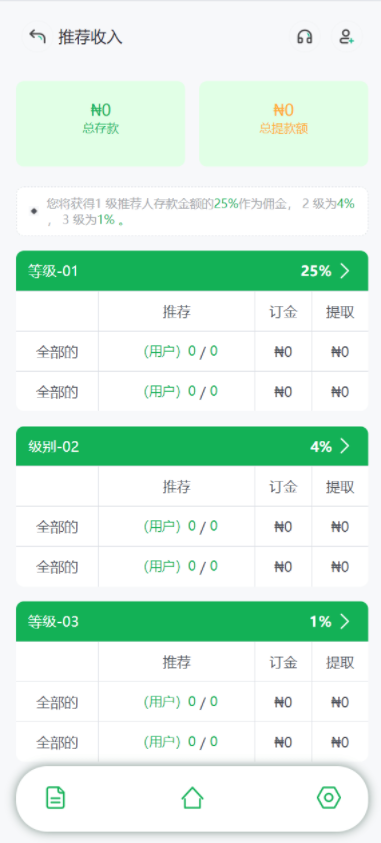Select the 总存款 total deposit card
This screenshot has height=843, width=381.
click(x=100, y=124)
